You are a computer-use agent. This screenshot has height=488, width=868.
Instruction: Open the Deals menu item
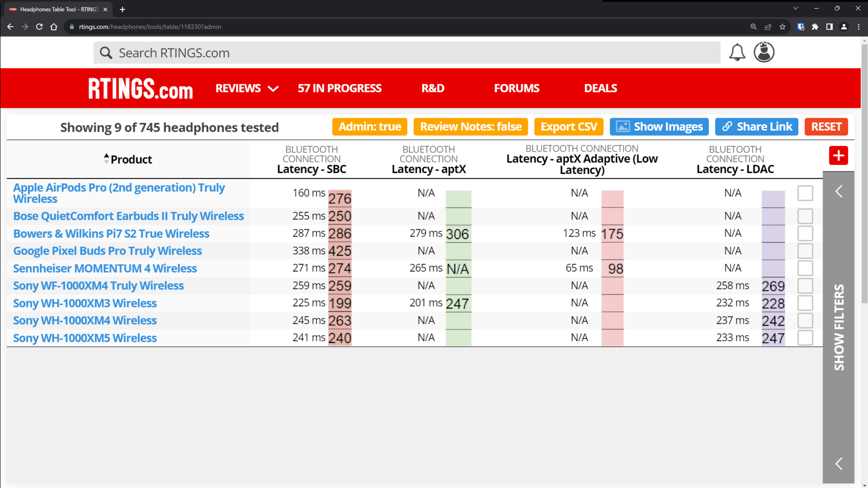pyautogui.click(x=600, y=88)
